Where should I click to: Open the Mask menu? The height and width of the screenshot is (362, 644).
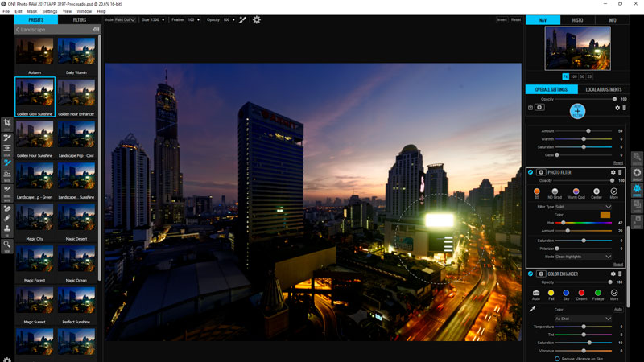click(x=31, y=11)
